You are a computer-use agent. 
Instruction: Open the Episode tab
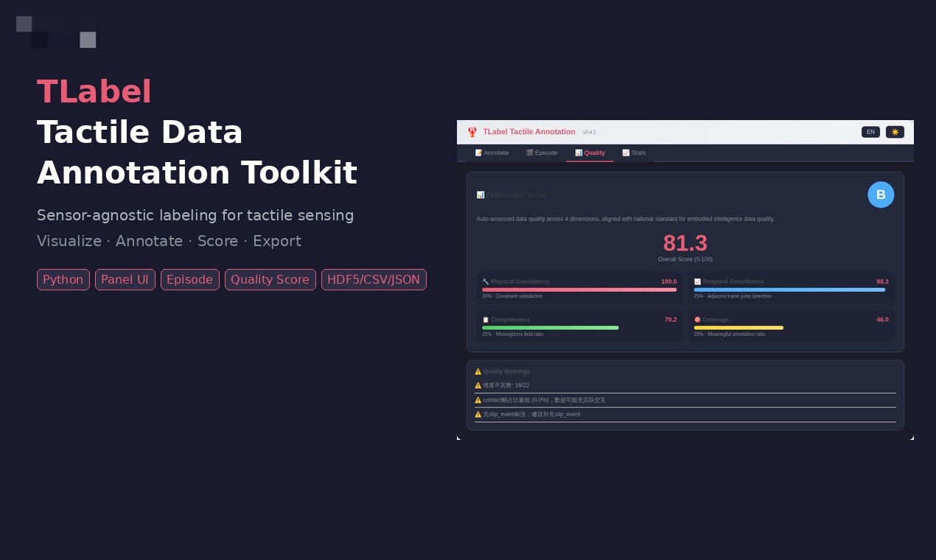[x=542, y=153]
